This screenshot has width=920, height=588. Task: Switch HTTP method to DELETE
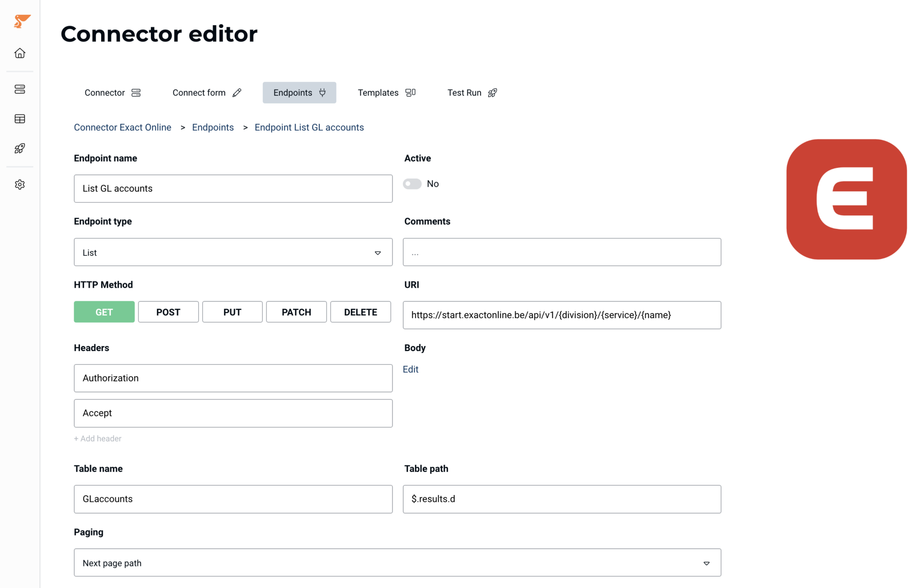360,312
